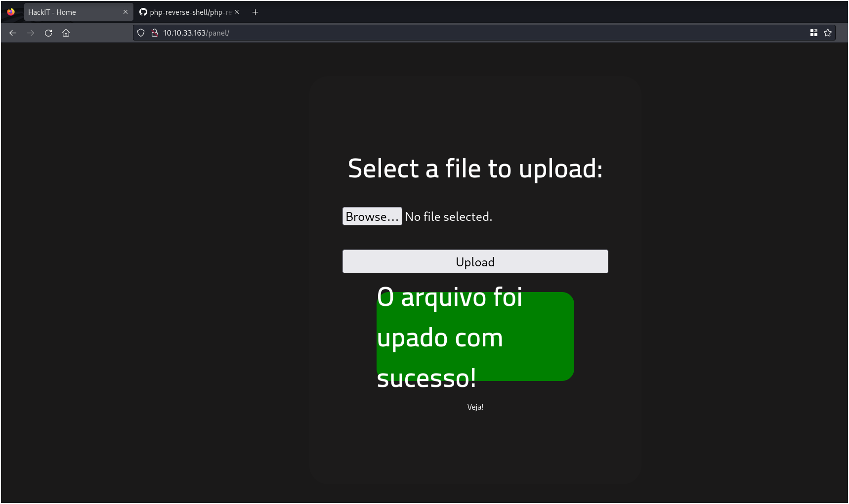Click the forward navigation arrow
Screen dimensions: 849x504
(x=31, y=33)
